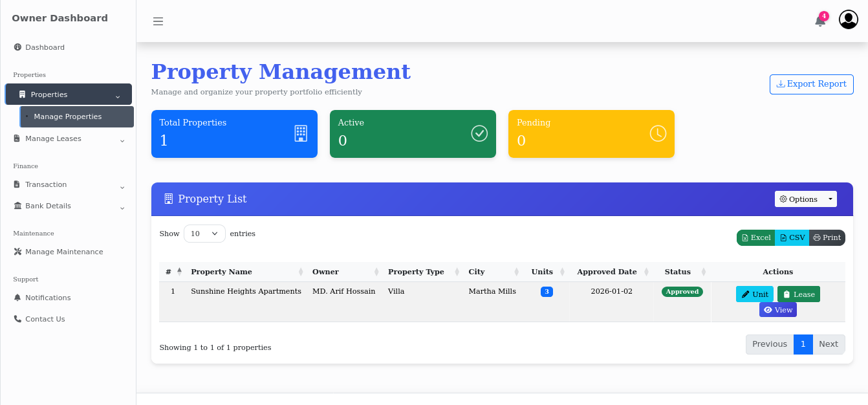
Task: Open the Options dropdown
Action: click(805, 199)
